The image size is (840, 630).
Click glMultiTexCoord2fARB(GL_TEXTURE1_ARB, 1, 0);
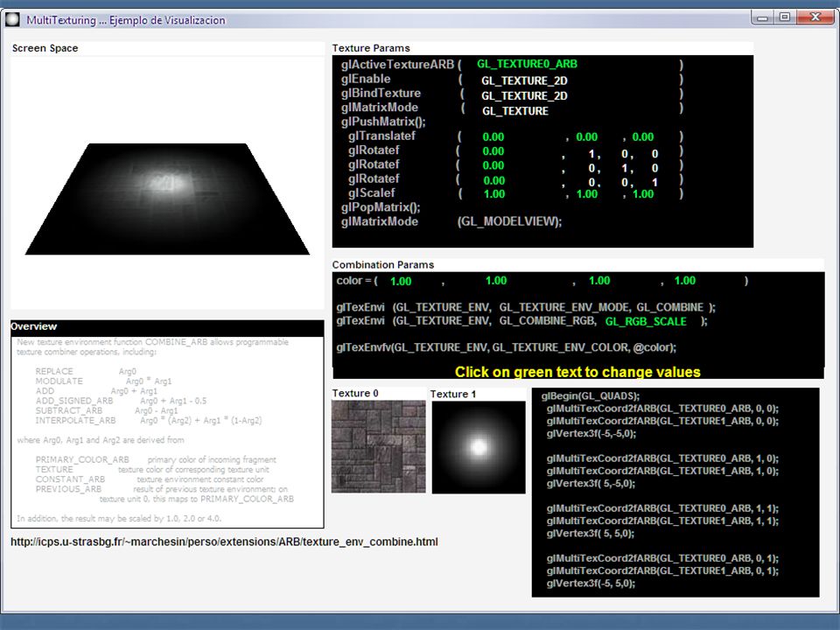pos(662,471)
